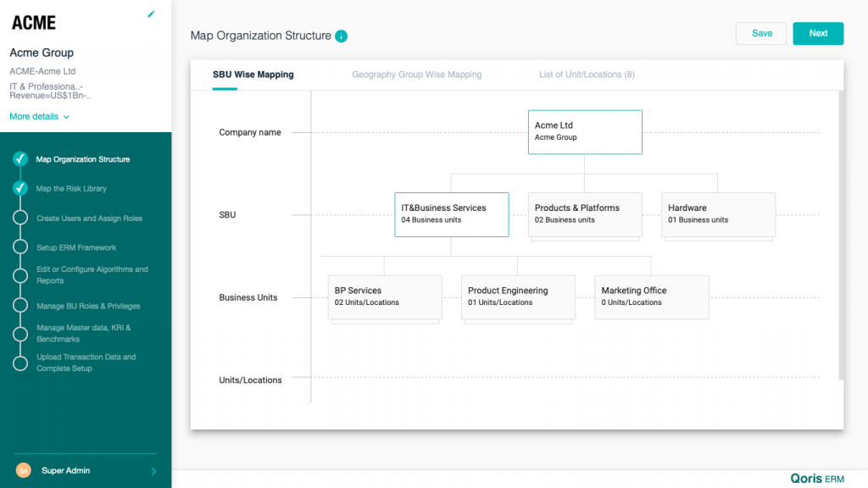Open Upload Transaction Data and Complete Setup
Viewport: 868px width, 488px height.
click(86, 363)
